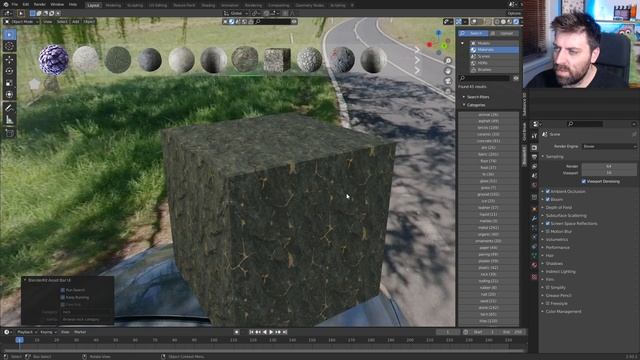Image resolution: width=640 pixels, height=360 pixels.
Task: Click the Render samples value field
Action: (x=609, y=166)
